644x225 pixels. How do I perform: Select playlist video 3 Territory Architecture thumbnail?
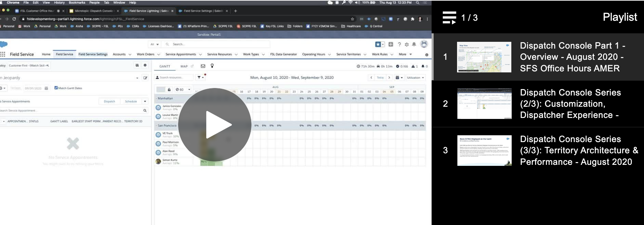pyautogui.click(x=484, y=151)
